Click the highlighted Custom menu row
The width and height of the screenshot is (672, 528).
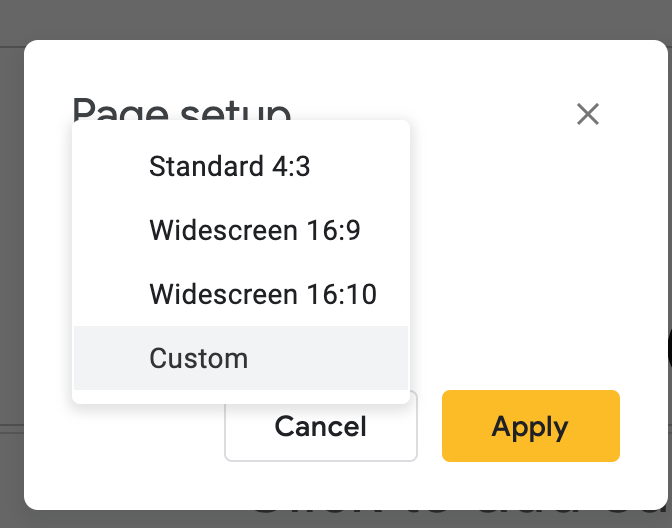coord(240,358)
